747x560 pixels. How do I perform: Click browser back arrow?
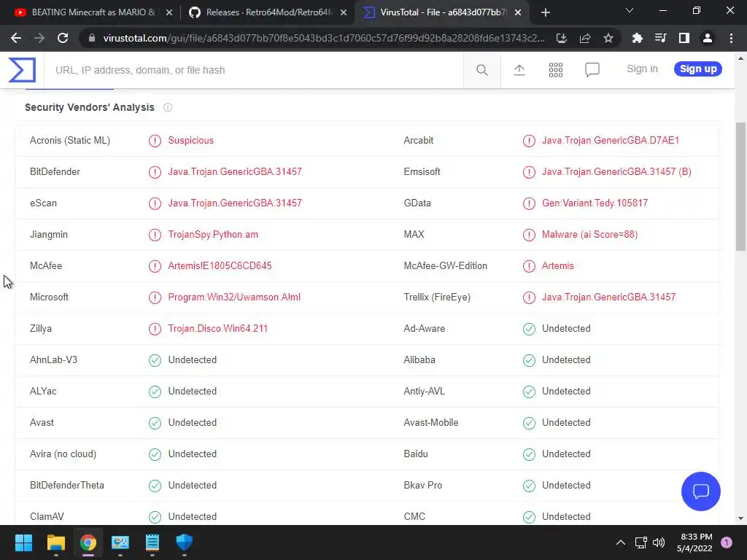tap(16, 38)
